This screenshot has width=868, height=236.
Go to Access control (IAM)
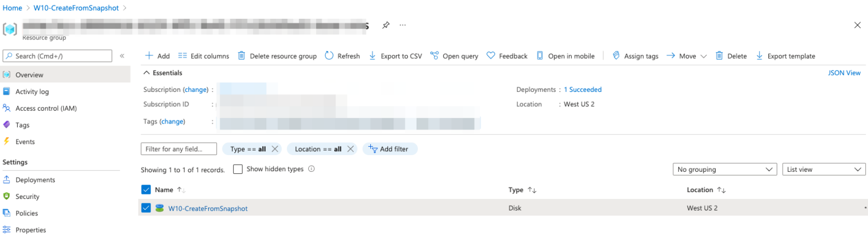tap(46, 108)
